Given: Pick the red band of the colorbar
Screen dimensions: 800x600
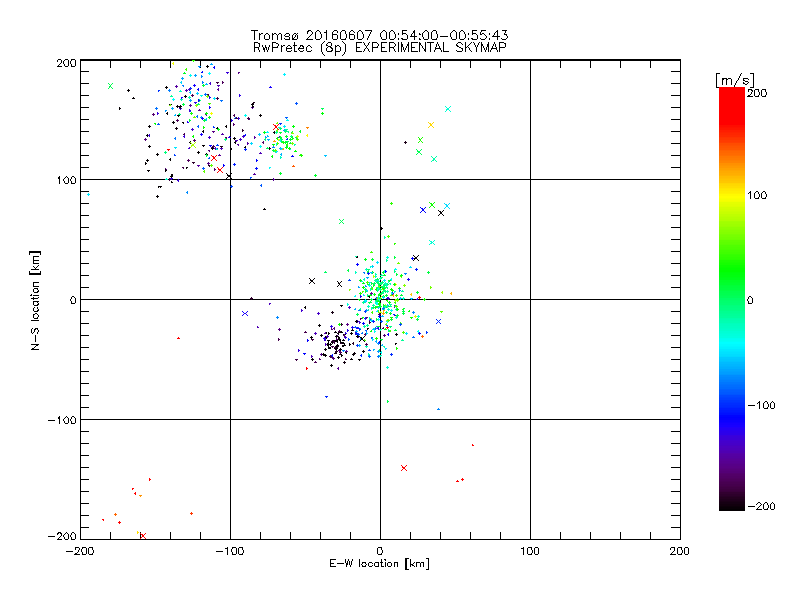Looking at the screenshot, I should 732,105.
